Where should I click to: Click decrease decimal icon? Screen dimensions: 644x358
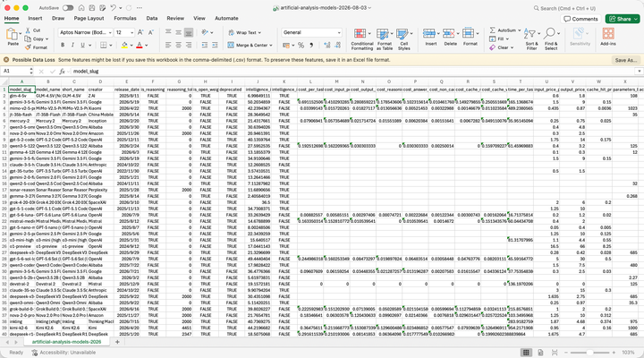coord(337,46)
